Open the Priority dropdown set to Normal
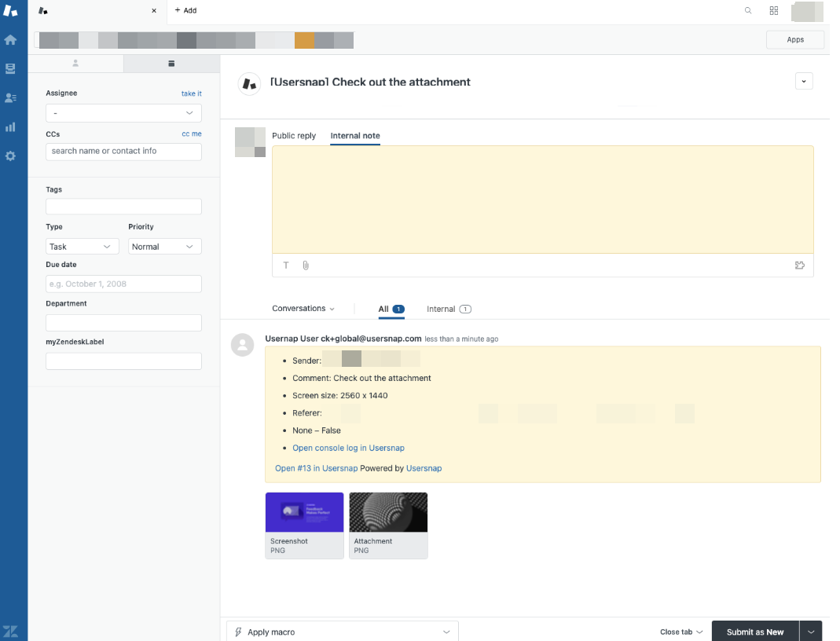 [164, 247]
